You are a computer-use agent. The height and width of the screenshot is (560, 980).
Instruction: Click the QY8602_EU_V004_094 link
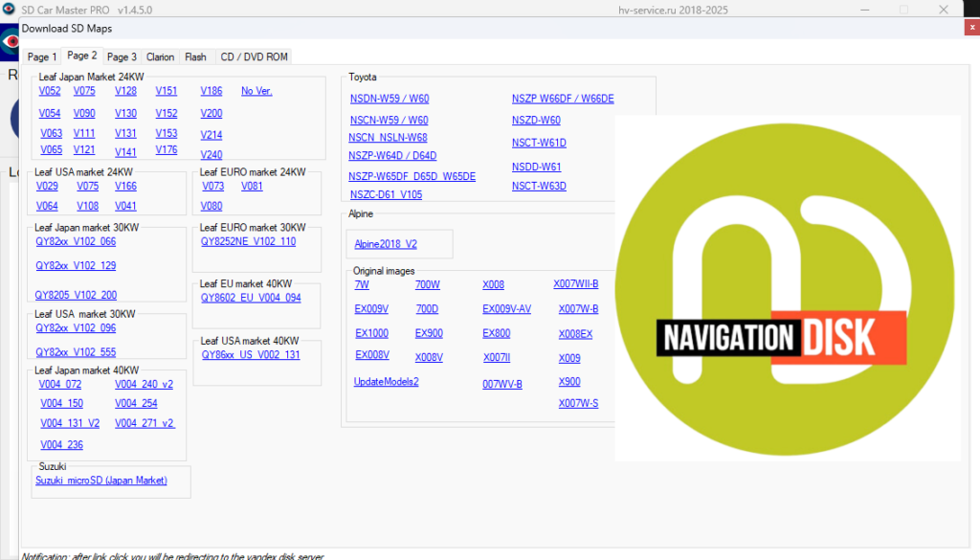tap(251, 298)
